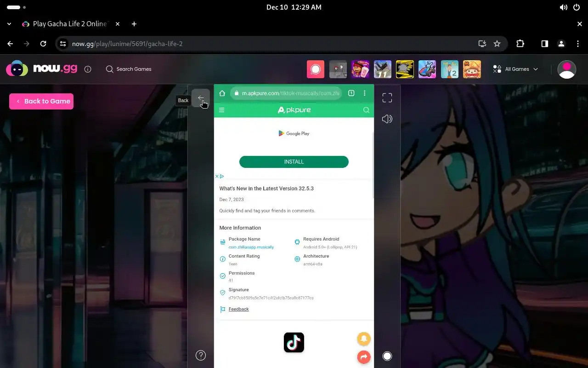Expand the All Games dropdown

(x=515, y=69)
